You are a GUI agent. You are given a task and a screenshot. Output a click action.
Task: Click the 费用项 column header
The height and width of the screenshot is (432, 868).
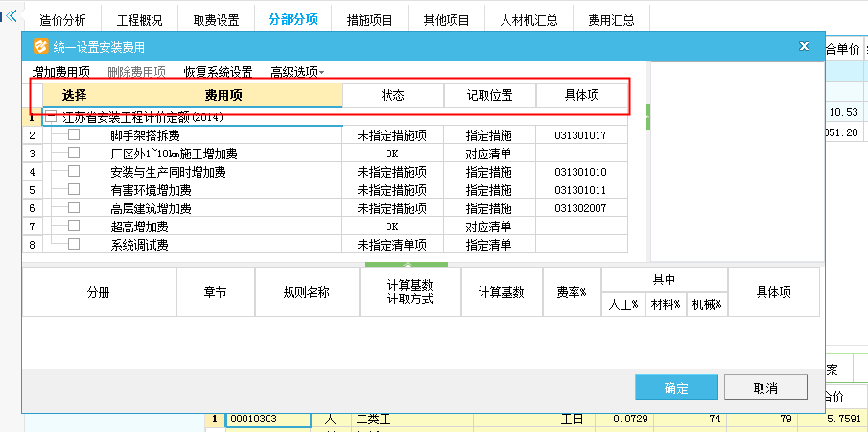(x=223, y=95)
